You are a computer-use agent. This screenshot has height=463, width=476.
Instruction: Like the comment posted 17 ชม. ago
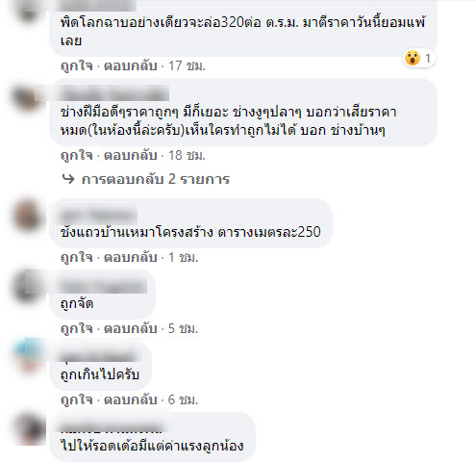click(77, 65)
